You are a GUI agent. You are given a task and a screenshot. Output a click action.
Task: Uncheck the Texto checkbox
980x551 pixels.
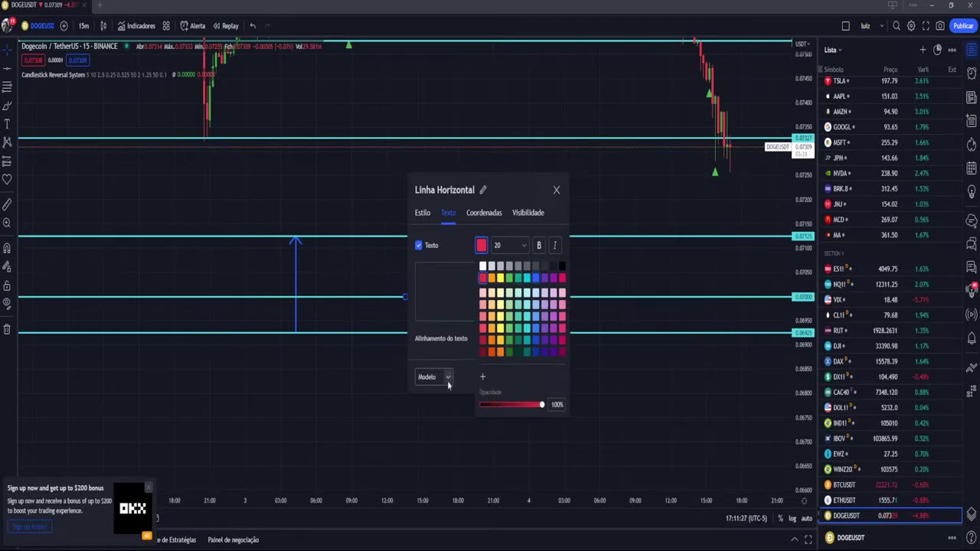click(419, 246)
